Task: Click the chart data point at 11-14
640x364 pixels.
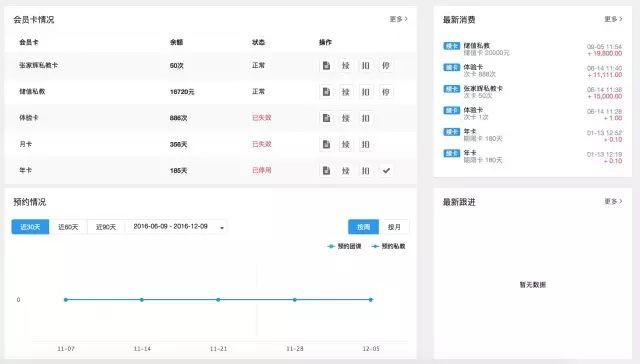Action: 142,300
